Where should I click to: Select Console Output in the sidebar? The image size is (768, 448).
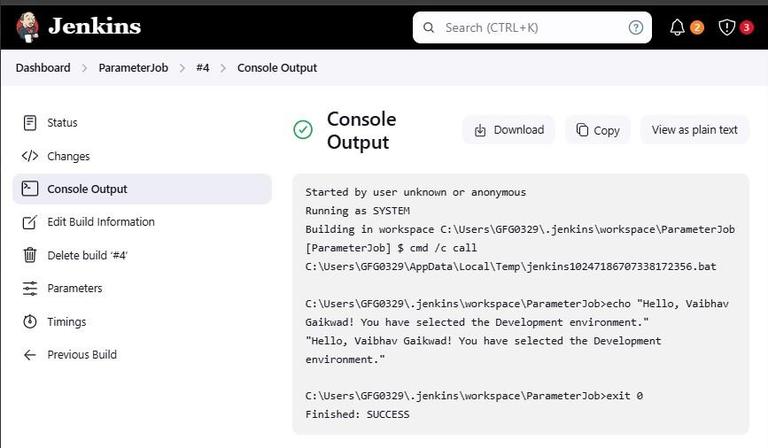coord(87,189)
